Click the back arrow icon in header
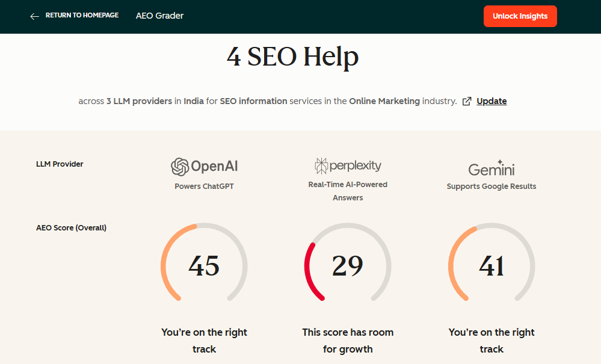This screenshot has width=601, height=364. point(34,16)
